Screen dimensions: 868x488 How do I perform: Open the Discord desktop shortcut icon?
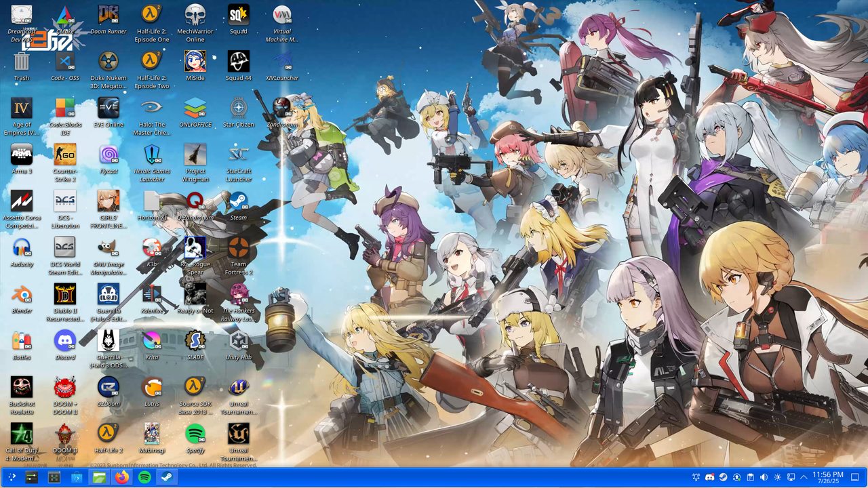[65, 341]
